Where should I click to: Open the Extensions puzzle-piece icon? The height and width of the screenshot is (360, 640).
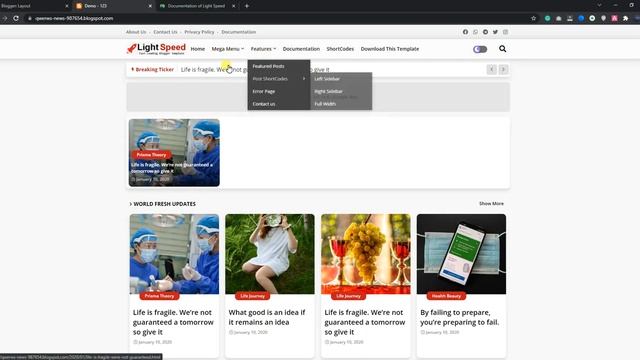pyautogui.click(x=625, y=18)
